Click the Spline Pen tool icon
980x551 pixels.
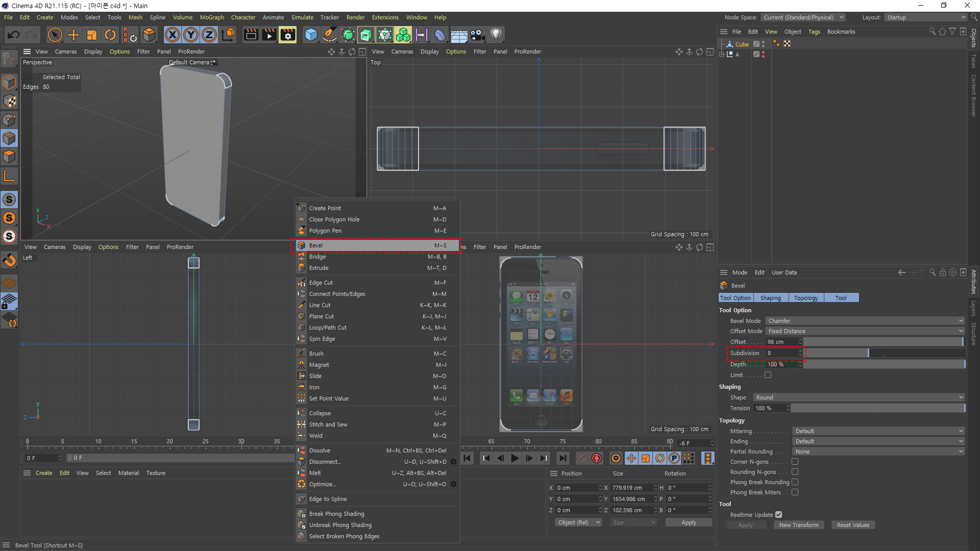pos(330,35)
